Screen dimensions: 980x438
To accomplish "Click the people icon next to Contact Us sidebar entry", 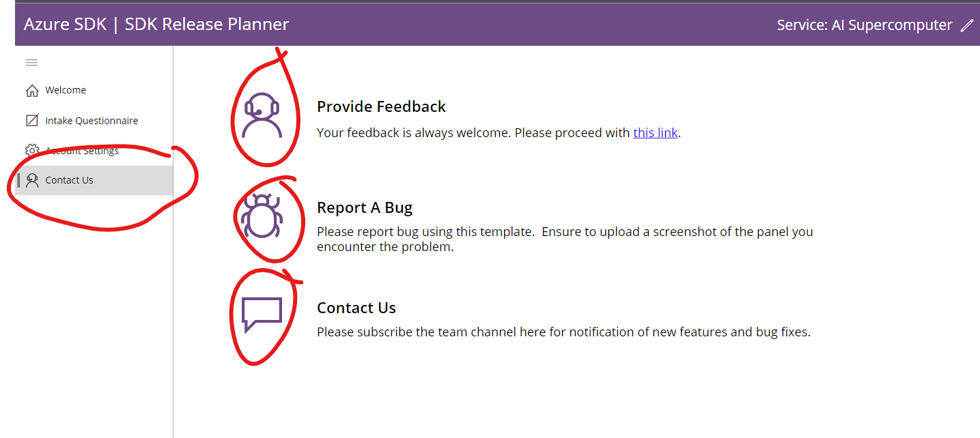I will pyautogui.click(x=31, y=179).
